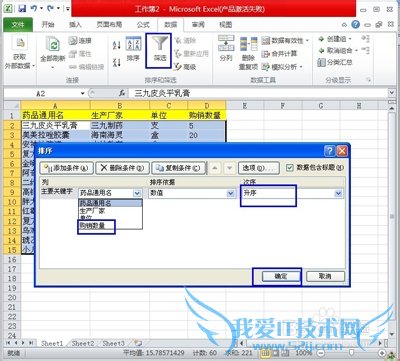Click the insert new worksheet tab icon
The image size is (400, 361).
pos(138,343)
